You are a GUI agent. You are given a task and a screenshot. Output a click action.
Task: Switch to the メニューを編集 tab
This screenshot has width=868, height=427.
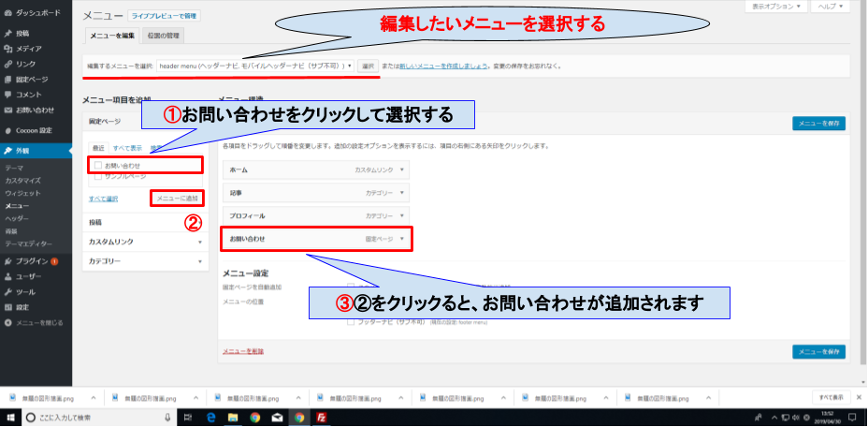tap(112, 36)
